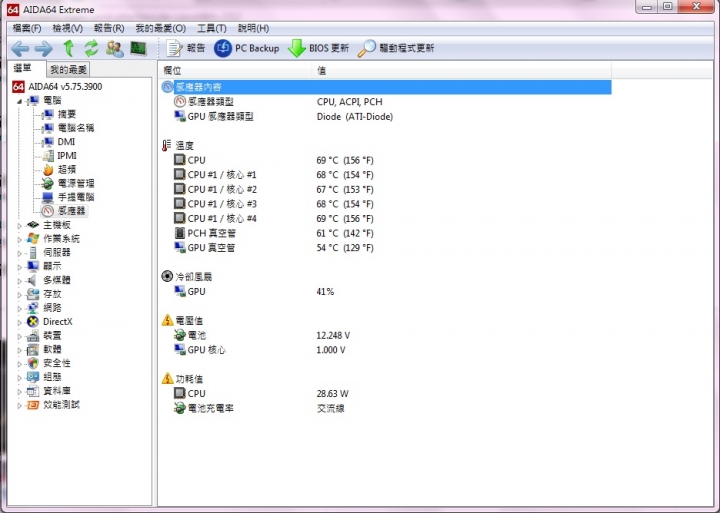
Task: Click the 資料庫 database icon
Action: 33,391
